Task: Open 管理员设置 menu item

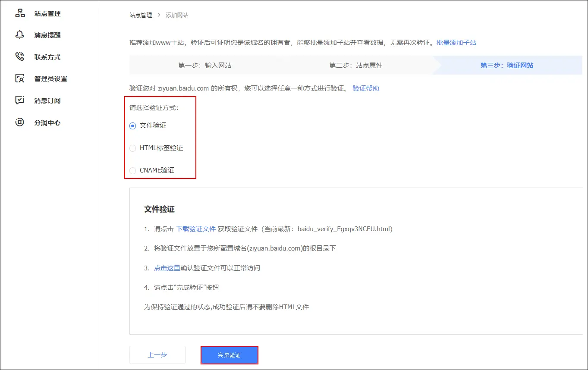Action: (x=51, y=78)
